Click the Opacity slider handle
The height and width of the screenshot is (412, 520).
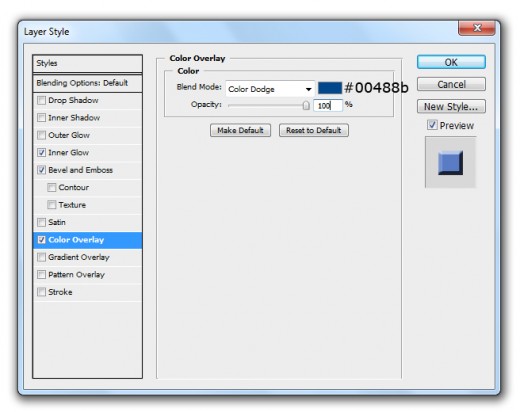pyautogui.click(x=306, y=106)
